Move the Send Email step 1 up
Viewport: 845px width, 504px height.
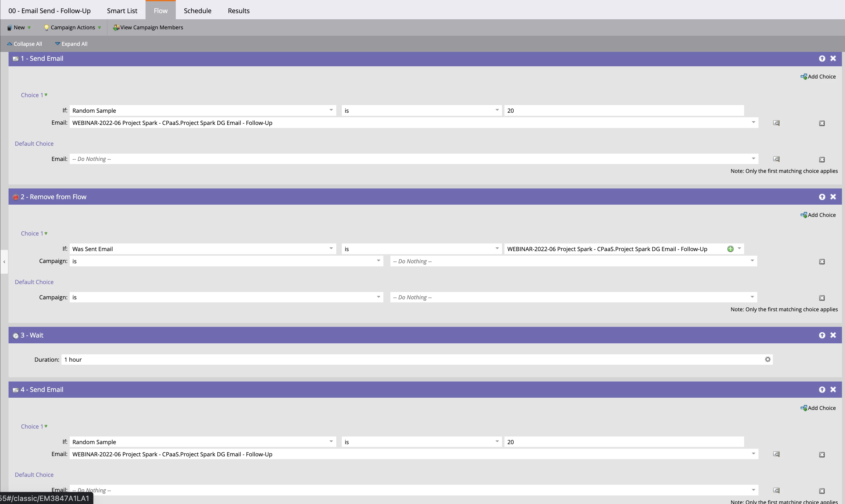click(x=822, y=58)
